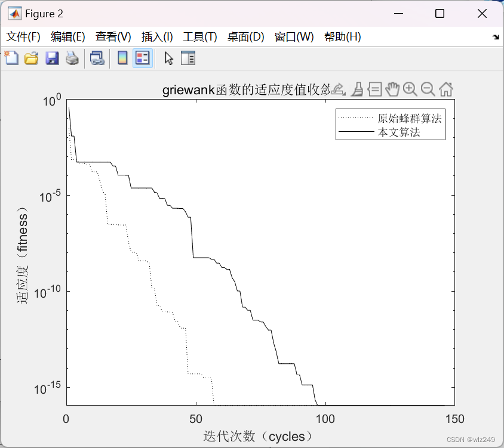This screenshot has width=504, height=448.
Task: Print the figure
Action: [x=71, y=58]
